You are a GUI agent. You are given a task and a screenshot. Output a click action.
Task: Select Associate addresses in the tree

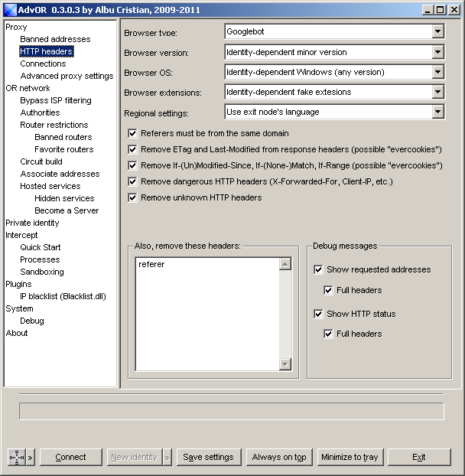pos(60,174)
